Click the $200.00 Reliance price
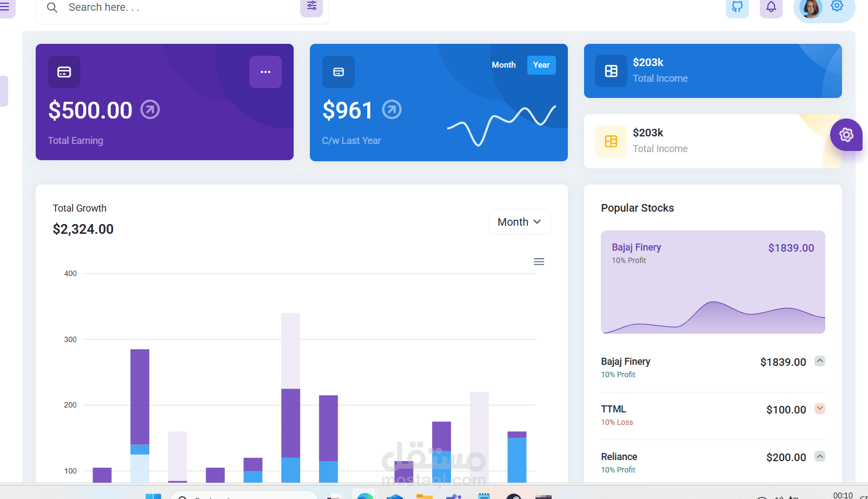The height and width of the screenshot is (499, 868). tap(786, 457)
